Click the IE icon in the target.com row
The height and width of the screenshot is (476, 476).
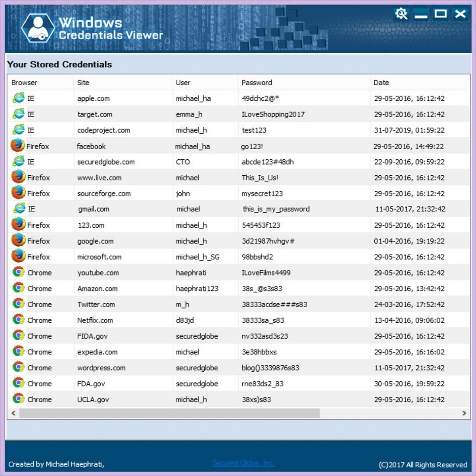[19, 114]
